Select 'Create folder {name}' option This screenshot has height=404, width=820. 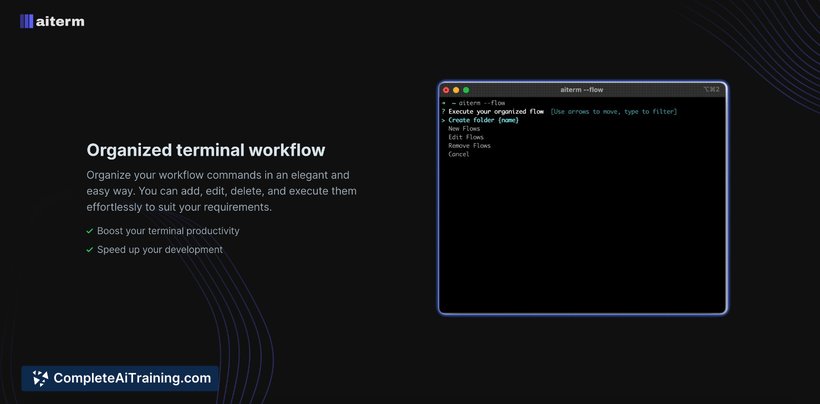(x=483, y=120)
